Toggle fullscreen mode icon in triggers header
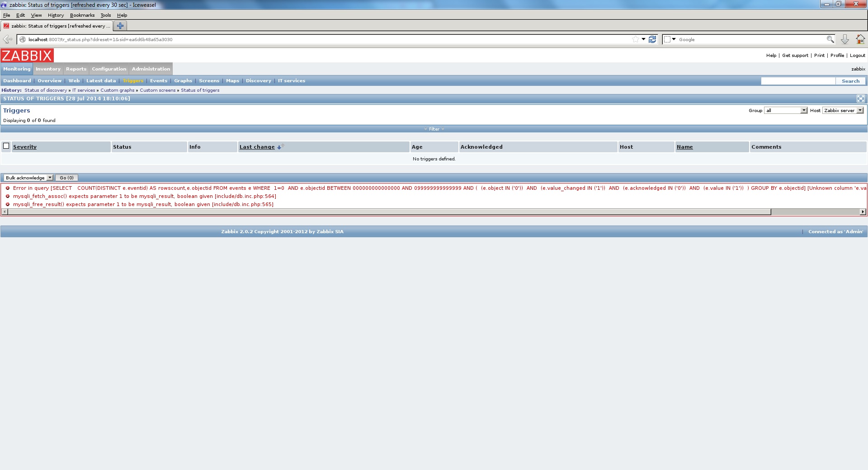The height and width of the screenshot is (470, 868). (x=861, y=99)
